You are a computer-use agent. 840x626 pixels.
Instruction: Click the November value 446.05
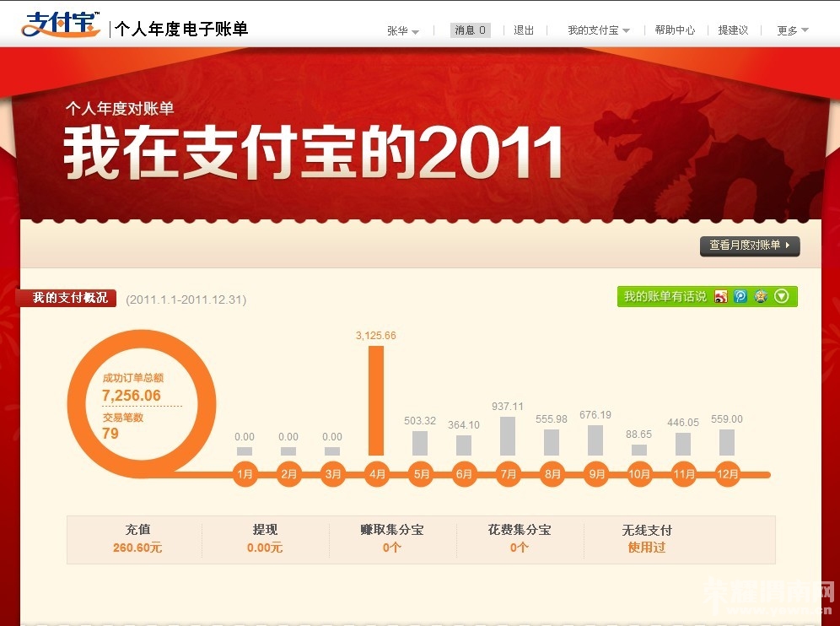(x=683, y=423)
